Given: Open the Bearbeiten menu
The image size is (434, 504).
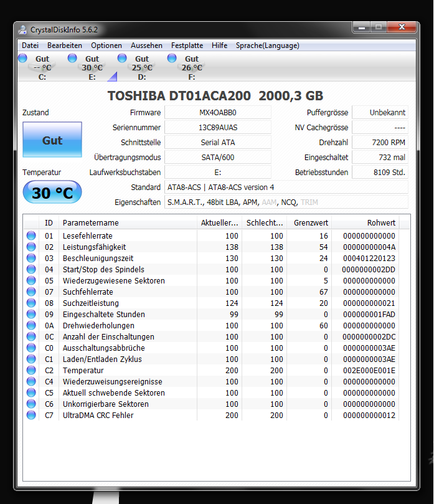Looking at the screenshot, I should [65, 45].
